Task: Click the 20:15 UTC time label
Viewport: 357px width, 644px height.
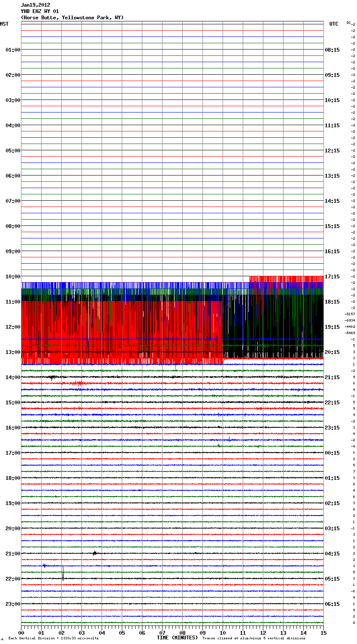Action: tap(332, 352)
